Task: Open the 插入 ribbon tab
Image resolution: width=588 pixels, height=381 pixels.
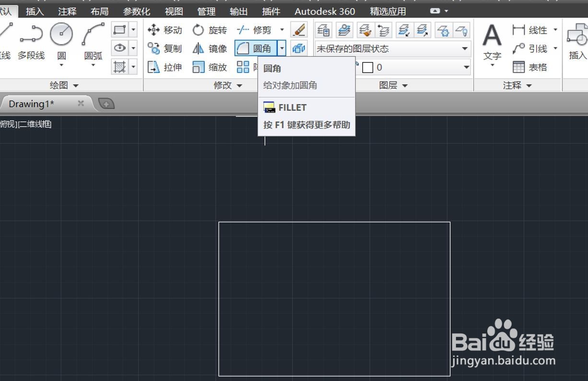Action: (x=35, y=11)
